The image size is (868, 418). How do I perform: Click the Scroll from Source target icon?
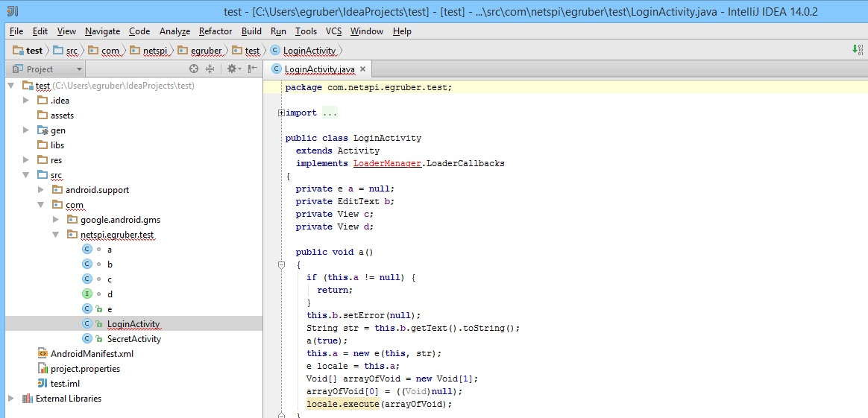click(194, 69)
